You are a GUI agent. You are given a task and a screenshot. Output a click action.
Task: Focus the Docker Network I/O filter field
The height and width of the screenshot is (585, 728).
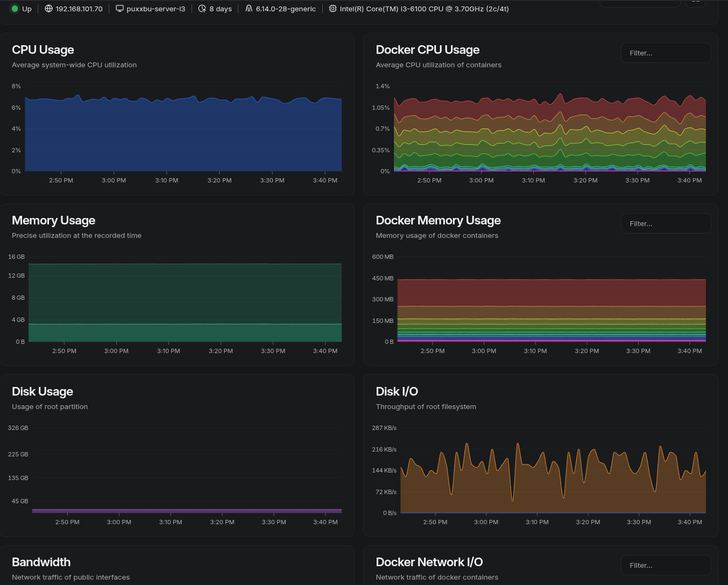(666, 565)
